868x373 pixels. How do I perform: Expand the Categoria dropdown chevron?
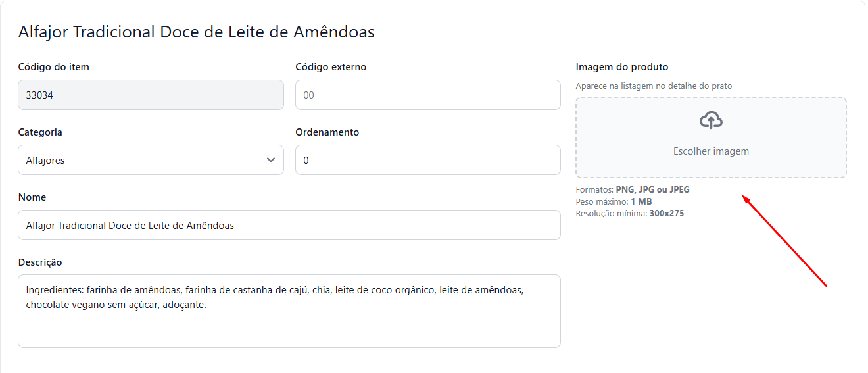pos(271,160)
